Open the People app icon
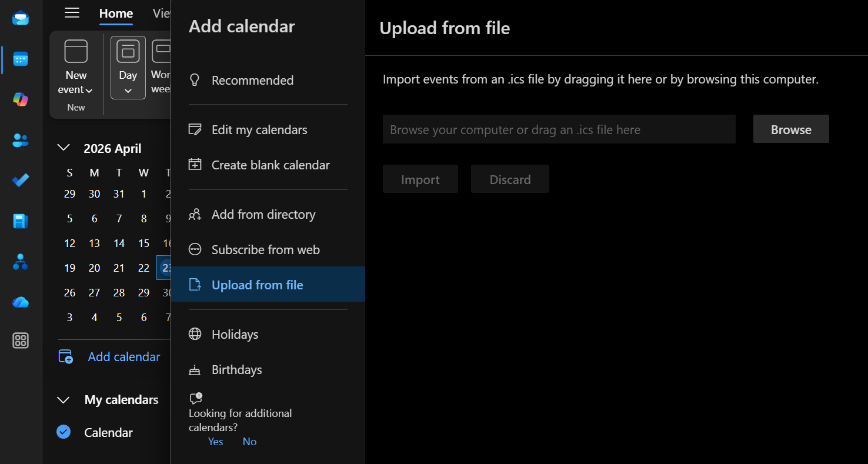The width and height of the screenshot is (868, 464). [21, 140]
